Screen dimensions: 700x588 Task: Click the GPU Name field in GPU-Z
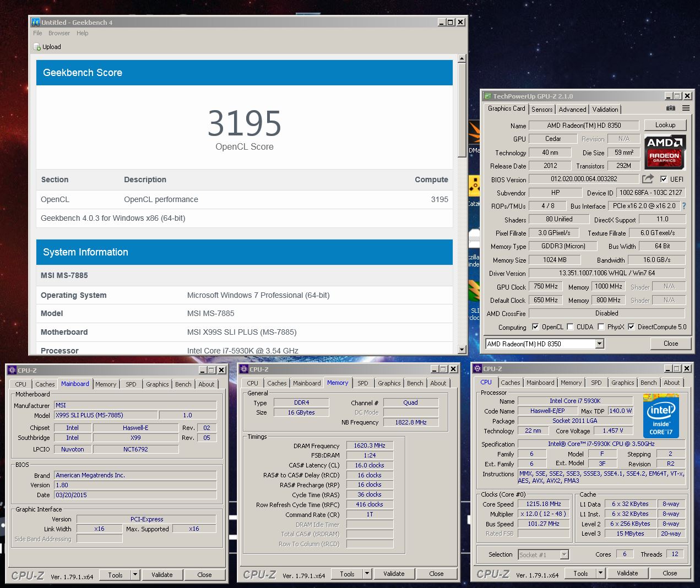(x=584, y=126)
